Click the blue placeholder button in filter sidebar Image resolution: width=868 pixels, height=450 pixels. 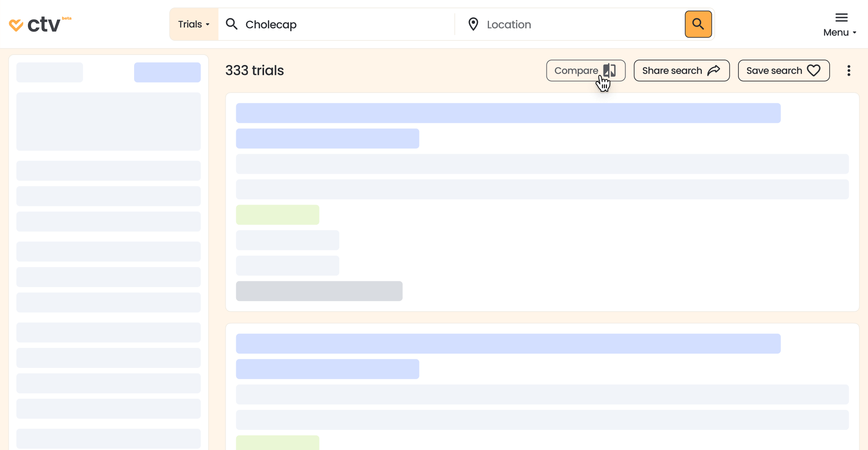point(167,72)
